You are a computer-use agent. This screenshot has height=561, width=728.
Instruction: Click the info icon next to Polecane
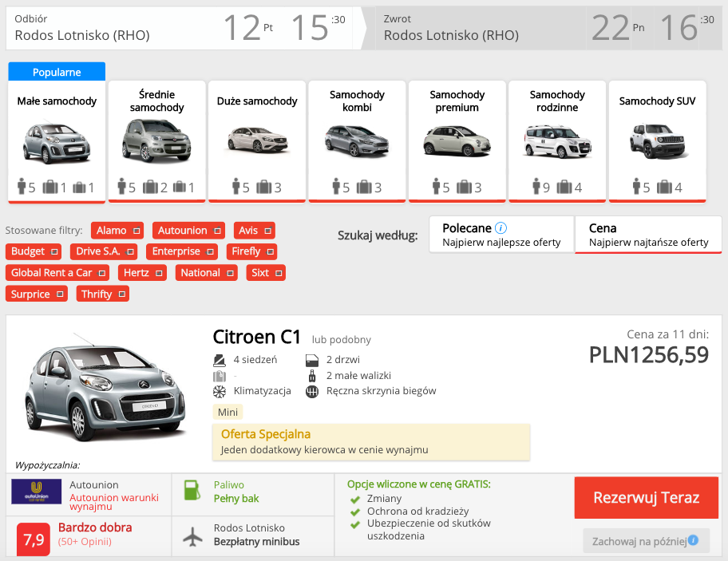pos(500,228)
